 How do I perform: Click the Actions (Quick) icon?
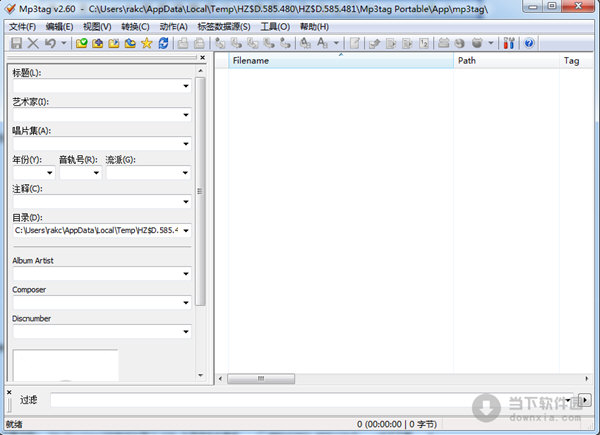pyautogui.click(x=322, y=43)
